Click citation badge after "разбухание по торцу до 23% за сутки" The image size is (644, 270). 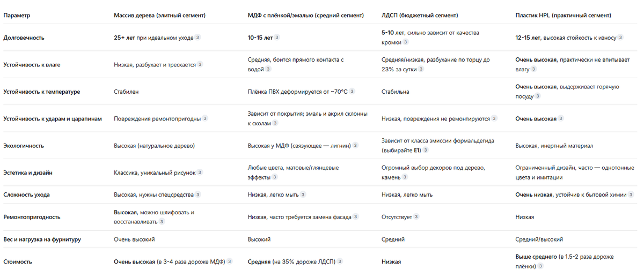[420, 70]
